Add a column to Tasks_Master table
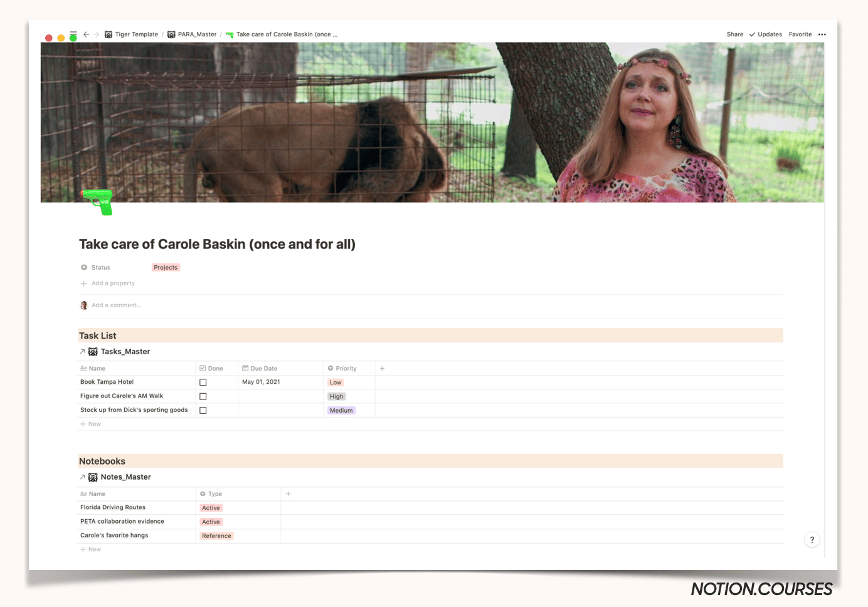The height and width of the screenshot is (607, 868). coord(382,369)
